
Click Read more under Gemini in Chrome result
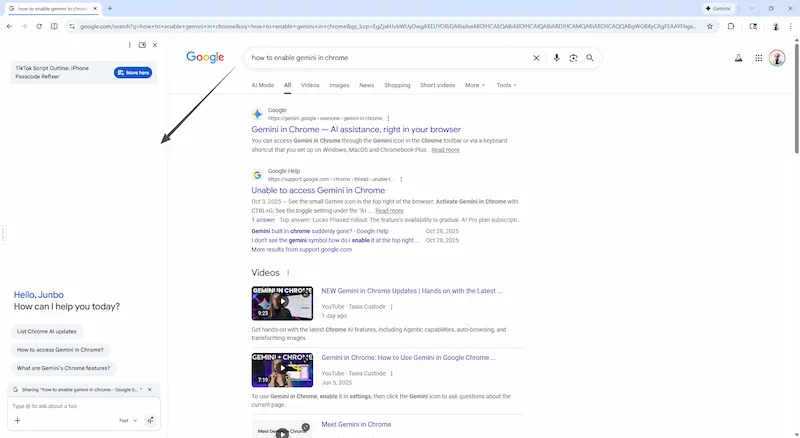445,150
